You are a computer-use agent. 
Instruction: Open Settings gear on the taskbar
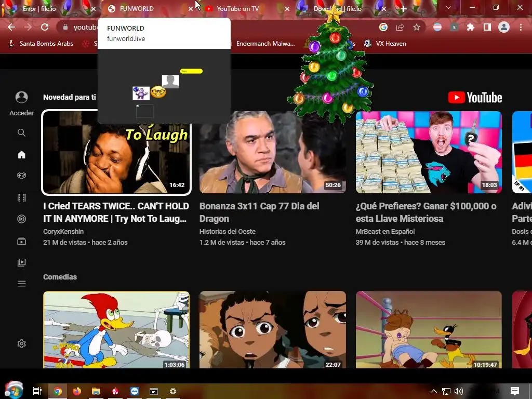click(173, 391)
